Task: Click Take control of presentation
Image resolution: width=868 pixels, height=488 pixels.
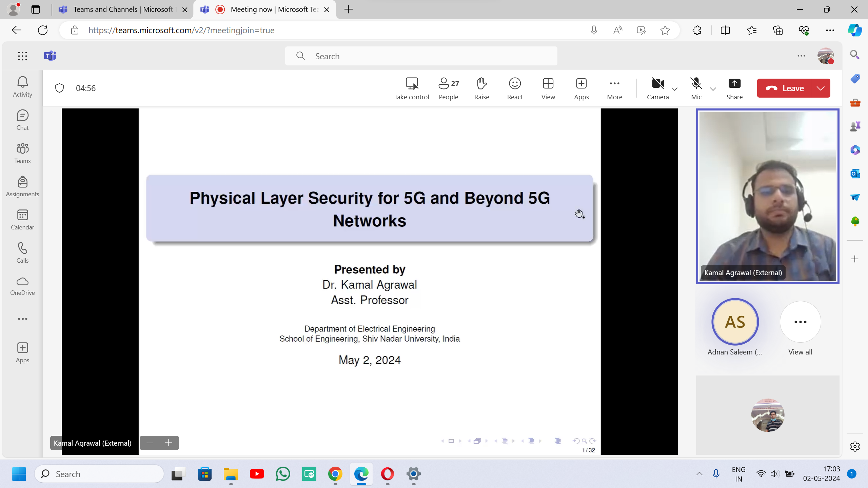Action: (x=412, y=88)
